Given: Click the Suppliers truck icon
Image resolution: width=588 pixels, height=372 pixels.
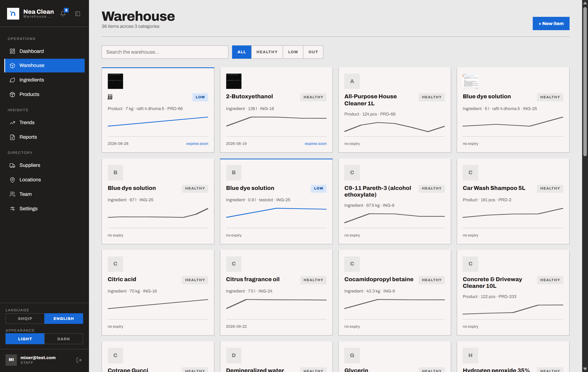Looking at the screenshot, I should click(13, 165).
